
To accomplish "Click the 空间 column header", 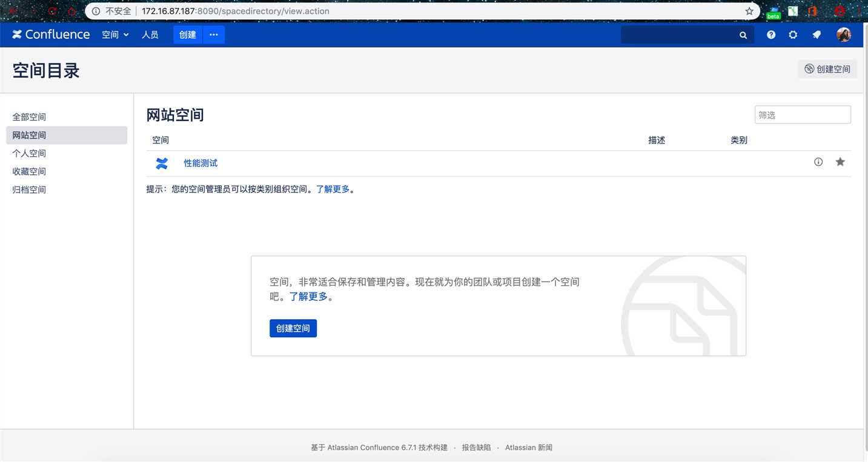I will pos(161,140).
